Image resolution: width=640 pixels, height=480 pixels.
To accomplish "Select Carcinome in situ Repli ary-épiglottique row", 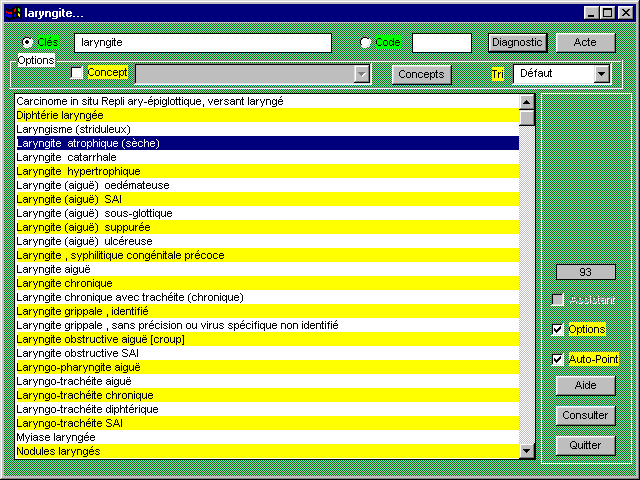I will coord(267,101).
